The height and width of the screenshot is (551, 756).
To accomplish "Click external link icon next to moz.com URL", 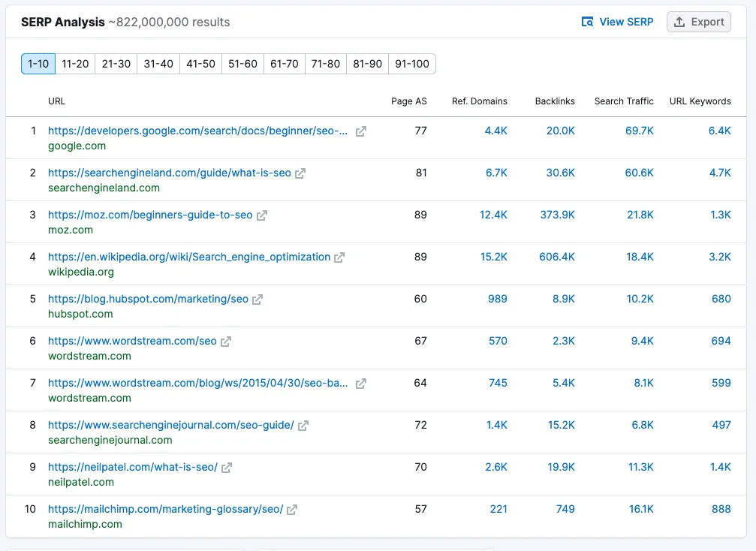I will click(262, 215).
